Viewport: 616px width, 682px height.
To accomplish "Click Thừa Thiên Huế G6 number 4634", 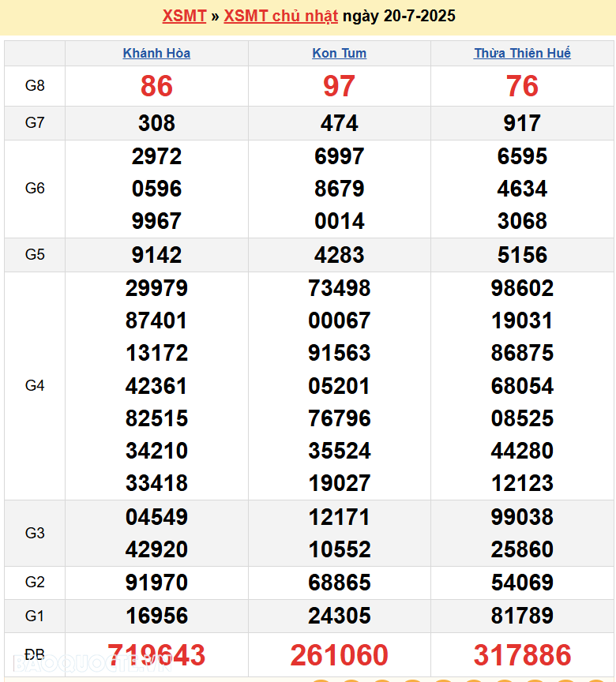I will (522, 189).
